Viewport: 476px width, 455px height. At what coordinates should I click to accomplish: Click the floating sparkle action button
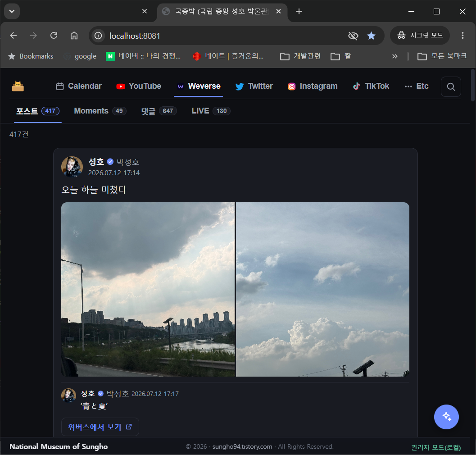tap(446, 417)
